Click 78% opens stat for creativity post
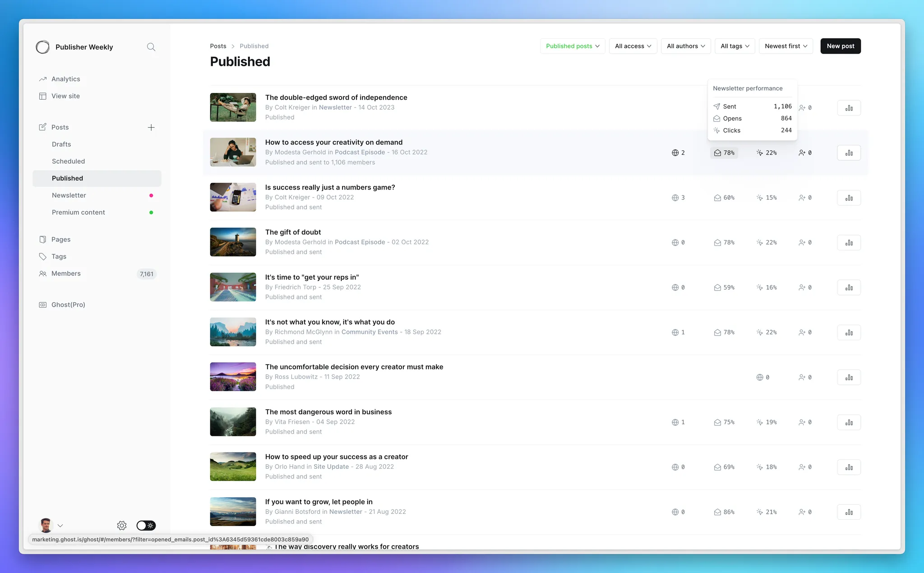Screen dimensions: 924x573 724,153
